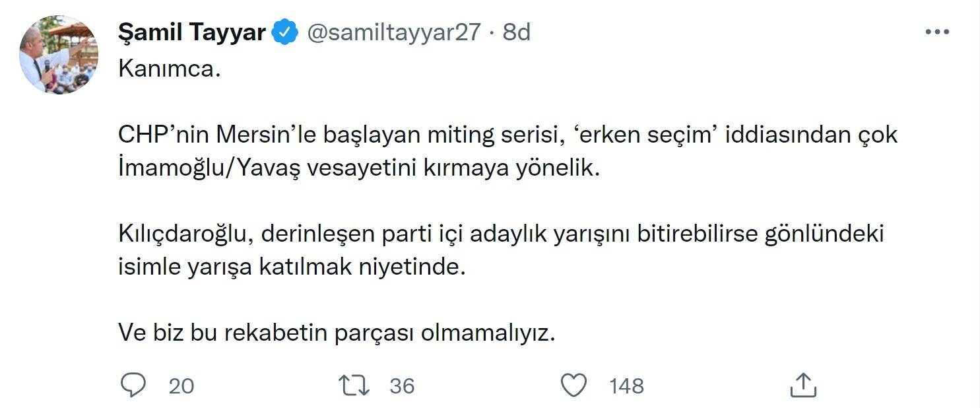The image size is (980, 408).
Task: Open the three-dot More options menu
Action: pos(937,32)
